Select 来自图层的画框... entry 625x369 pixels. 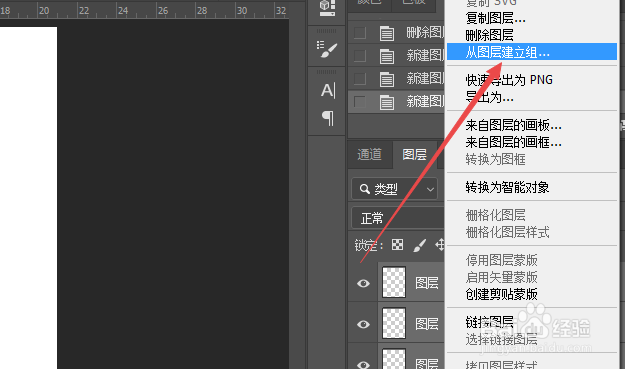click(513, 142)
